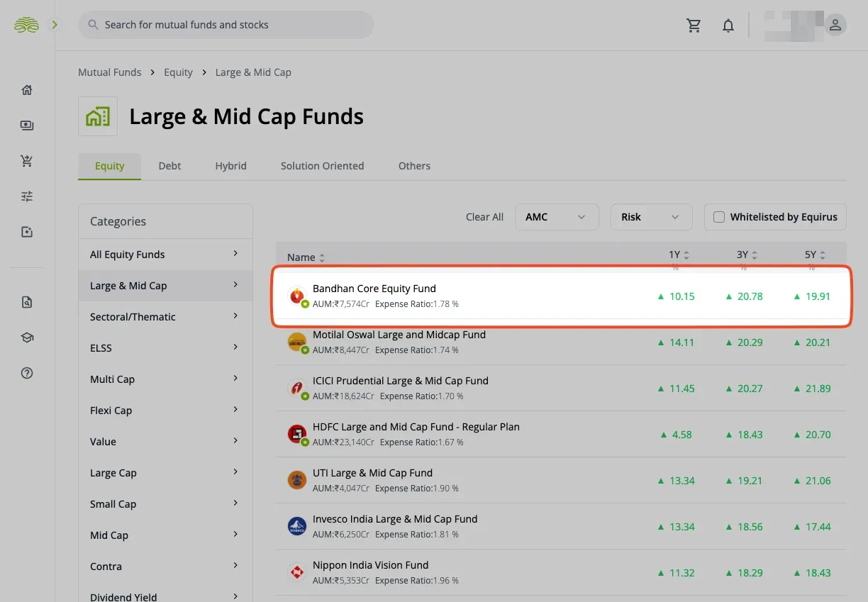The image size is (868, 602).
Task: Click Nippon India Vision Fund logo
Action: pyautogui.click(x=297, y=572)
